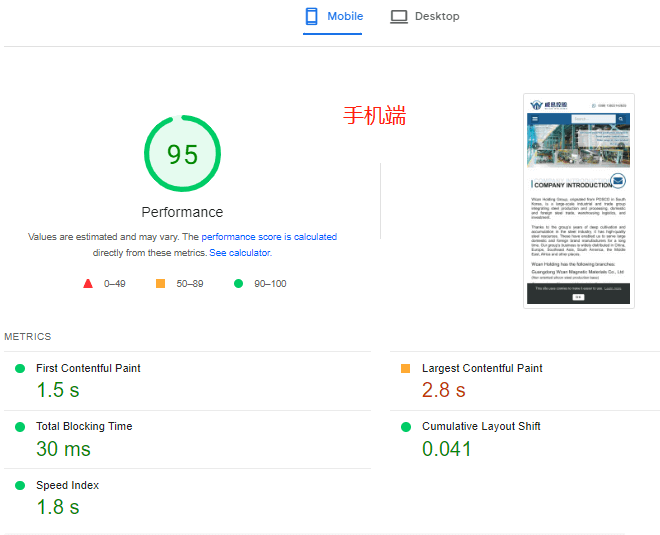Open the 'performance score is calculated' link
This screenshot has height=535, width=660.
tap(269, 237)
